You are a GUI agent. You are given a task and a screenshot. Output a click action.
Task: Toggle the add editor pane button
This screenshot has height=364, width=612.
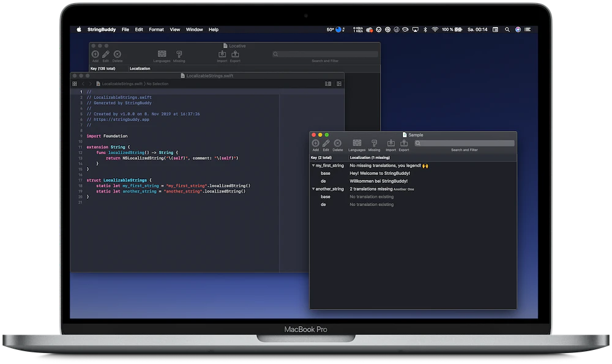click(x=339, y=84)
